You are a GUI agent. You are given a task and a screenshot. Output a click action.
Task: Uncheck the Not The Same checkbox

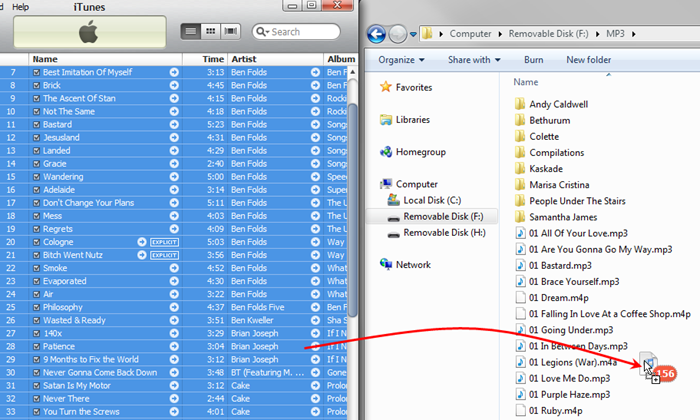37,112
